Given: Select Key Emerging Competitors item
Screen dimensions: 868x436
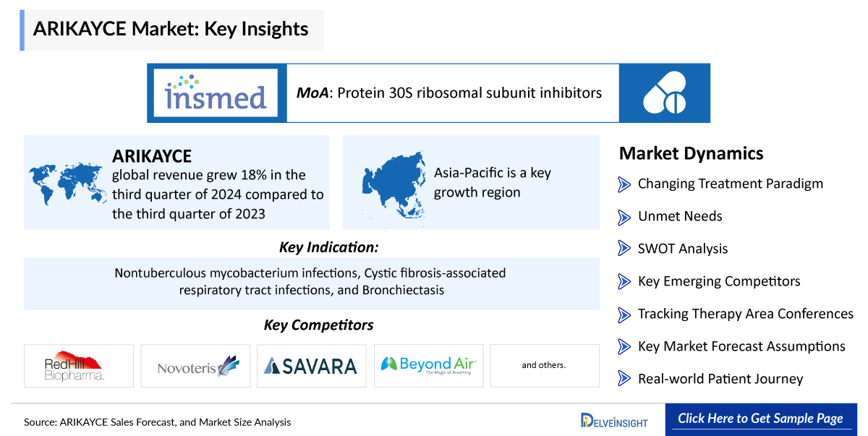Looking at the screenshot, I should pos(718,281).
